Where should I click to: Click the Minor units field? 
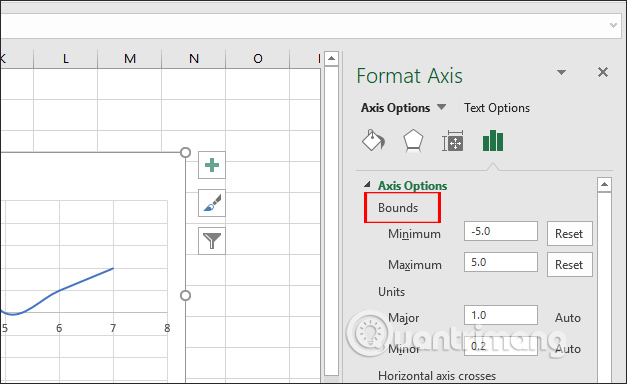501,346
